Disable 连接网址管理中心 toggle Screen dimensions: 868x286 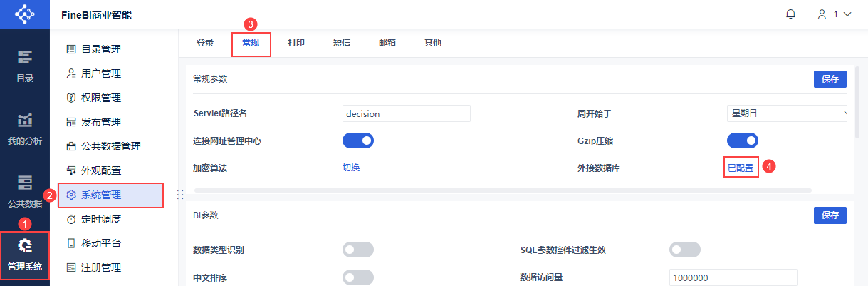tap(358, 141)
